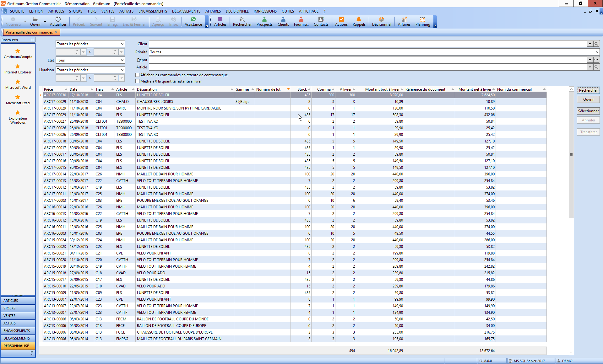
Task: Open the Articles toolbar icon
Action: [220, 21]
